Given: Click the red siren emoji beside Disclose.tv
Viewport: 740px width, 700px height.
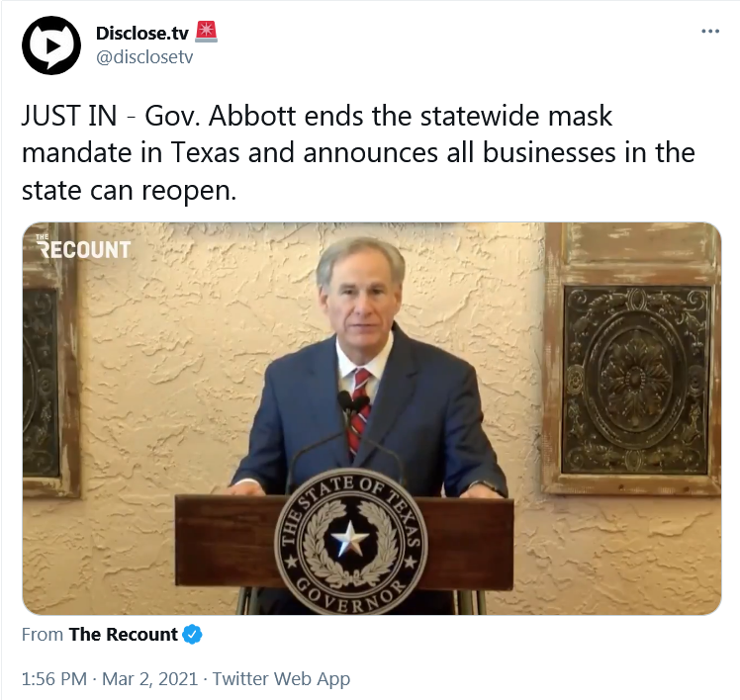Looking at the screenshot, I should [x=206, y=32].
